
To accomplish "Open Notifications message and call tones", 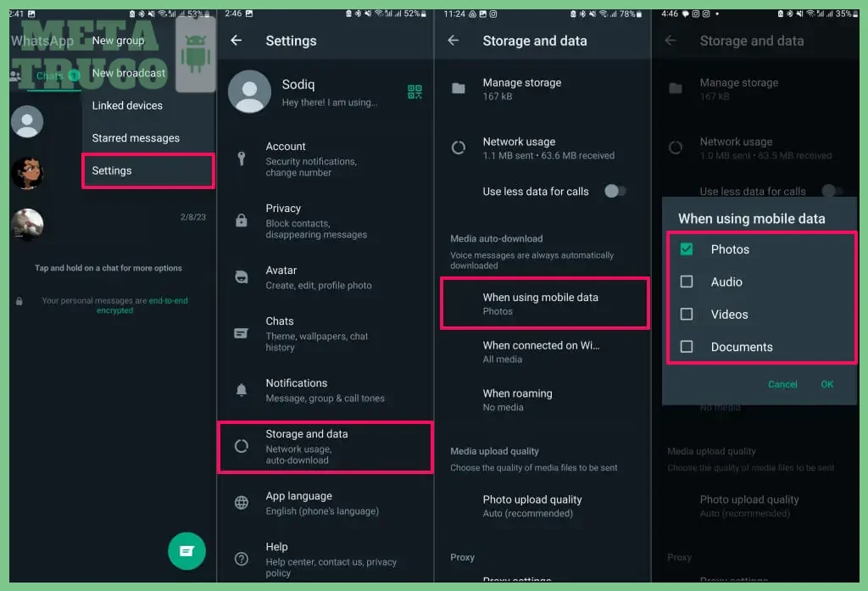I will (325, 390).
